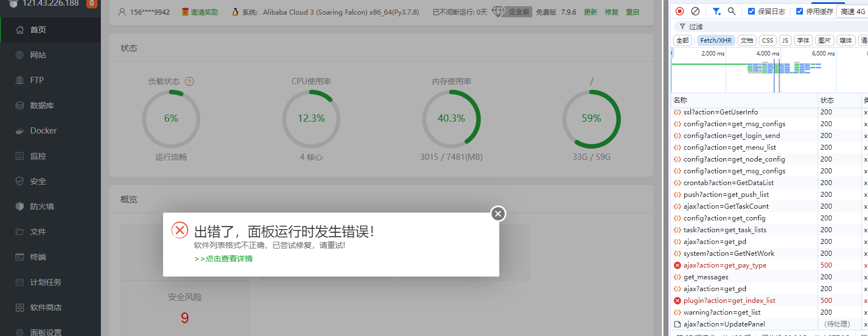The width and height of the screenshot is (868, 336).
Task: Click the 状态 column header
Action: click(x=839, y=100)
